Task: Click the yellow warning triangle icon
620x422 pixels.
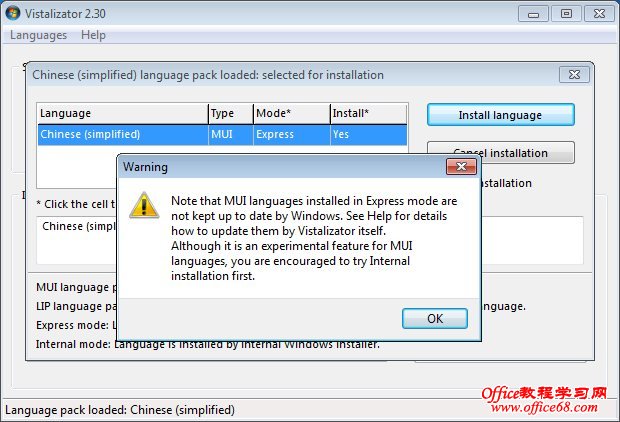Action: coord(144,206)
